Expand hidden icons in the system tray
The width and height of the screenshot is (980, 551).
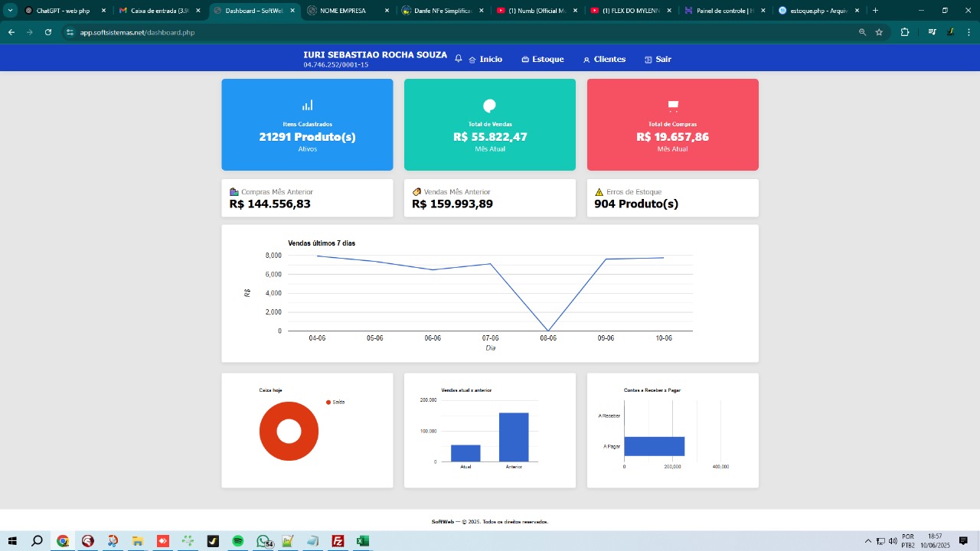(x=869, y=541)
